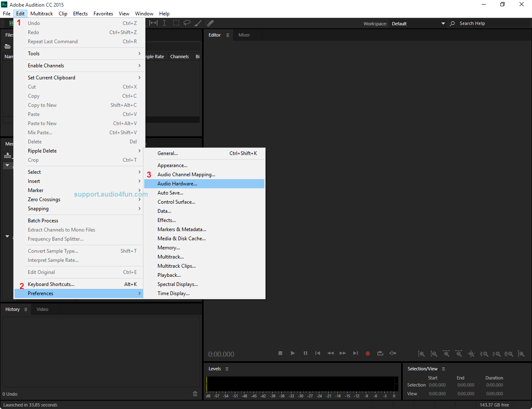The image size is (532, 409).
Task: Choose Batch Process in Edit menu
Action: (79, 221)
